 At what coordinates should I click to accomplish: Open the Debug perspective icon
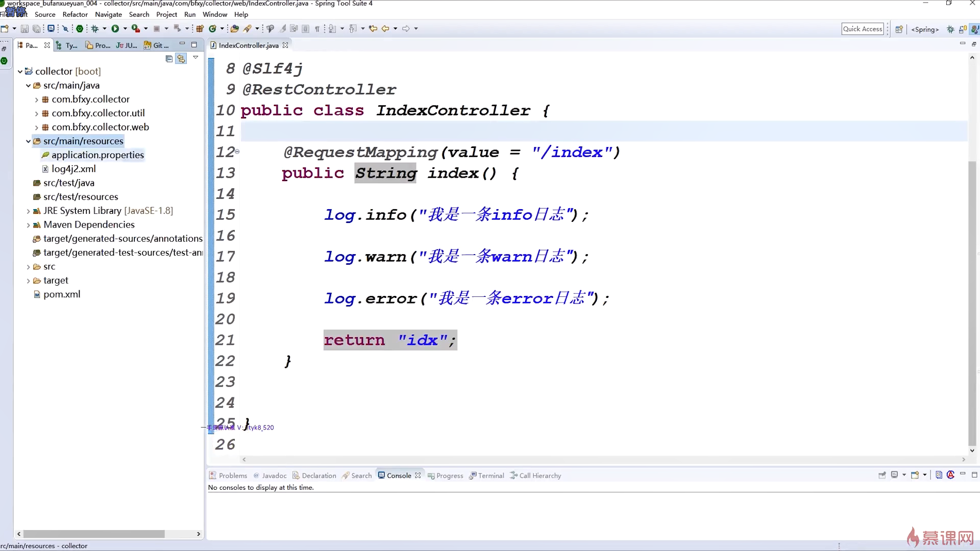[950, 29]
